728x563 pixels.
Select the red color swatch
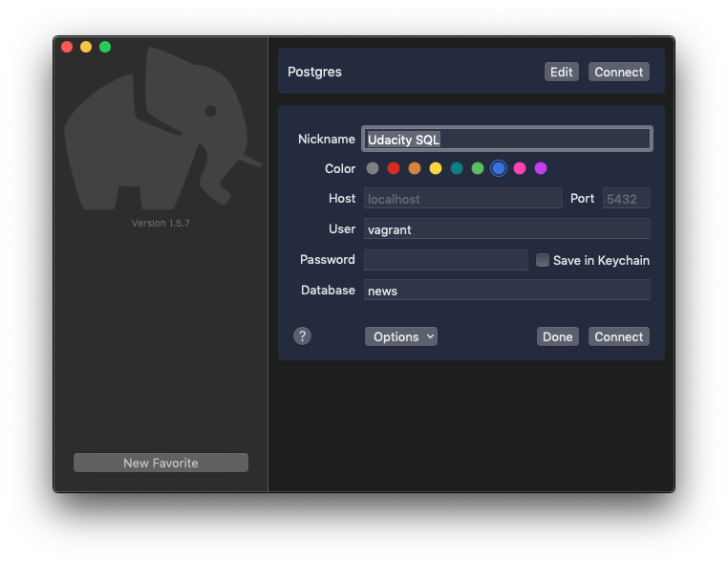coord(394,168)
